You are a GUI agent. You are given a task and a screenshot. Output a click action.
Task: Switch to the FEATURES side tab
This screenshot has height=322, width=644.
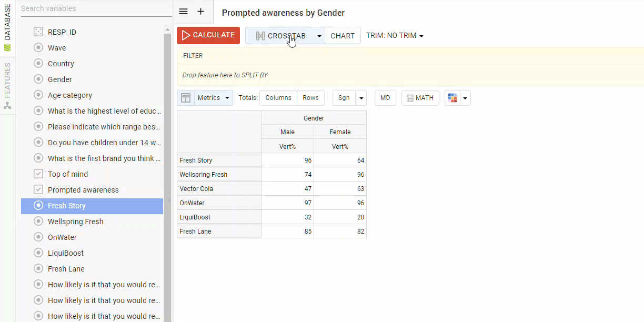click(x=7, y=84)
